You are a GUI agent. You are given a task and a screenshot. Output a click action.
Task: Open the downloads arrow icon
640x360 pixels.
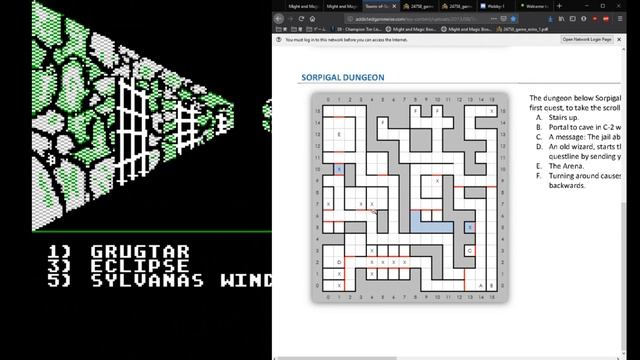click(x=551, y=19)
